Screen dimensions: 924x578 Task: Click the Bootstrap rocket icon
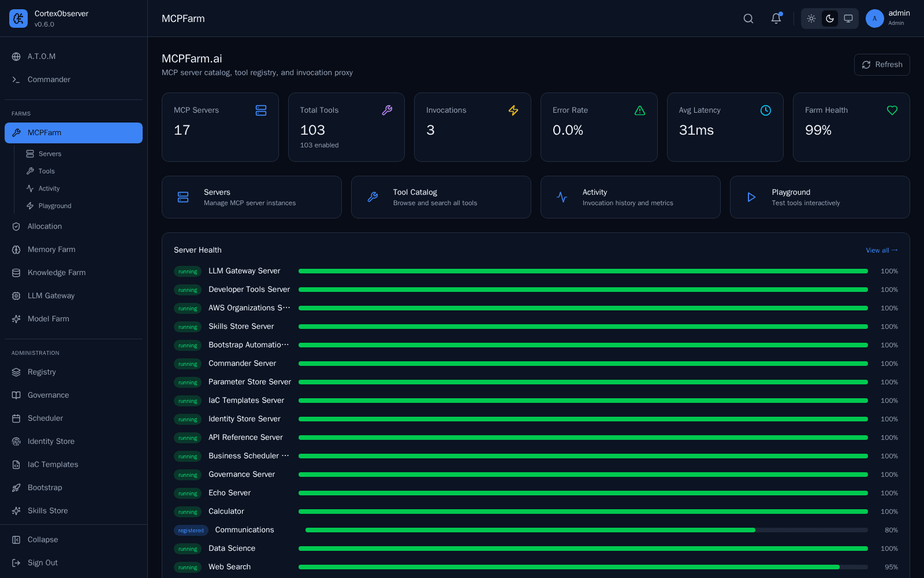pyautogui.click(x=16, y=488)
